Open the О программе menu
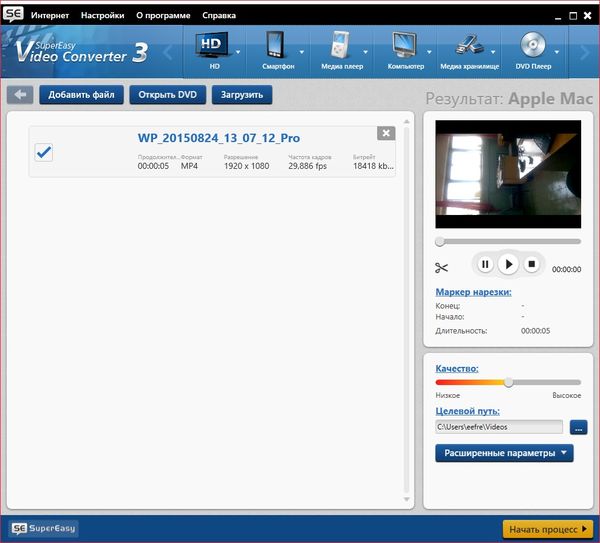 tap(163, 15)
